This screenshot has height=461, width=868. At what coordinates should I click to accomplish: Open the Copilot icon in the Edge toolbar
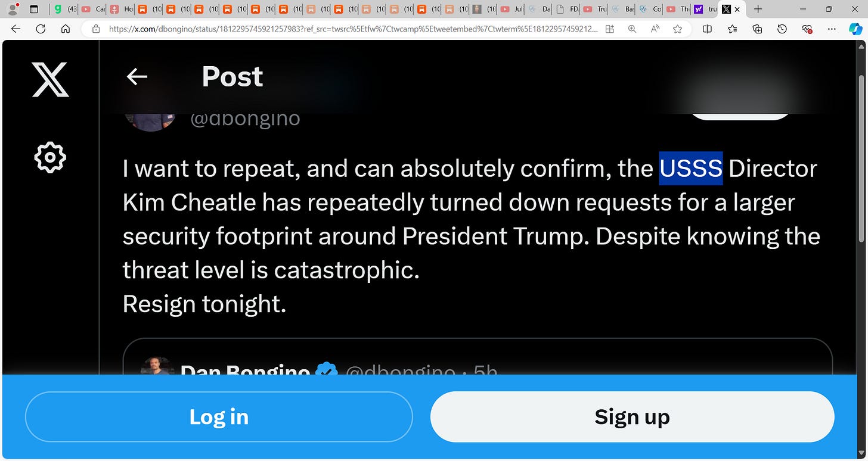(x=855, y=29)
